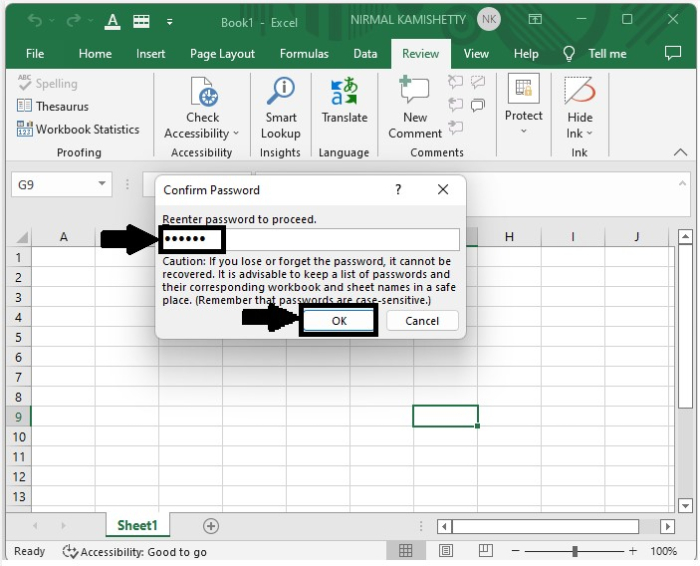Open the comments pane speech bubble icon
The height and width of the screenshot is (566, 700).
[673, 53]
